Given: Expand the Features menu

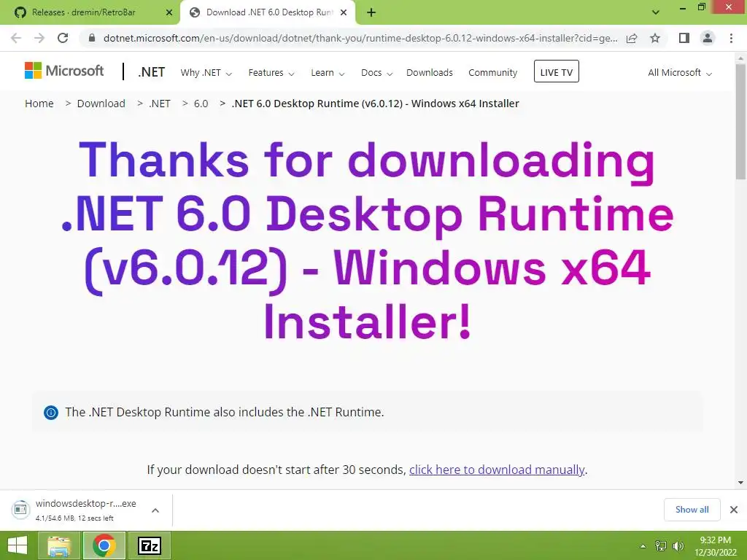Looking at the screenshot, I should [x=271, y=73].
